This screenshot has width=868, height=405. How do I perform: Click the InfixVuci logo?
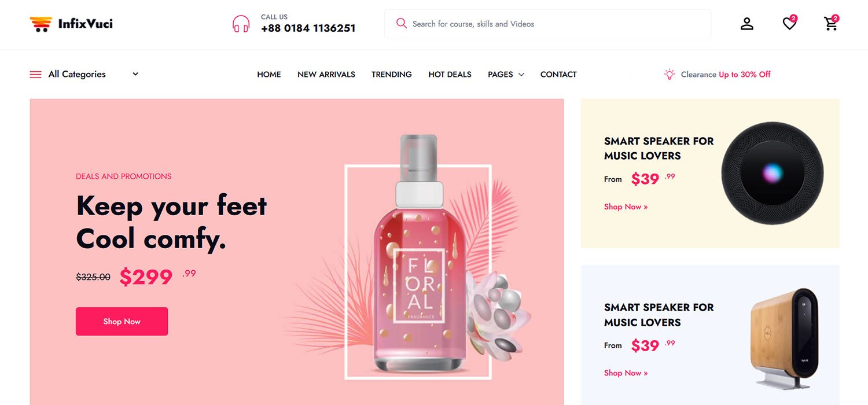click(x=71, y=24)
